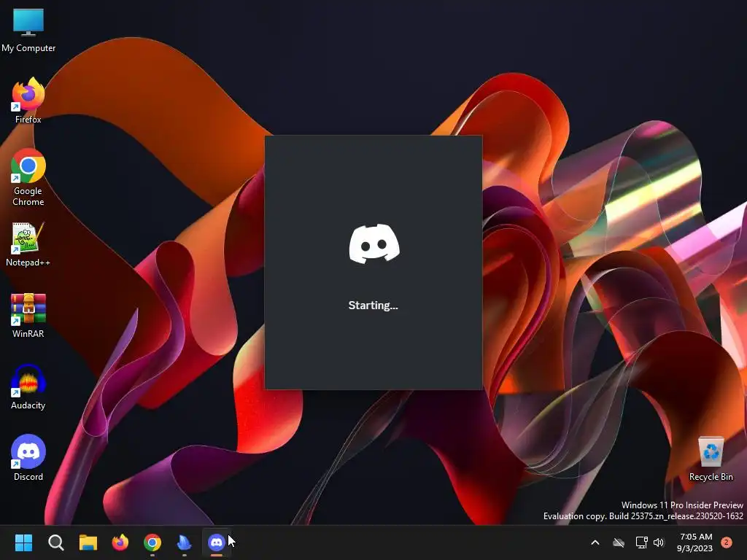Viewport: 747px width, 560px height.
Task: Select the Recycle Bin desktop icon
Action: [x=711, y=459]
